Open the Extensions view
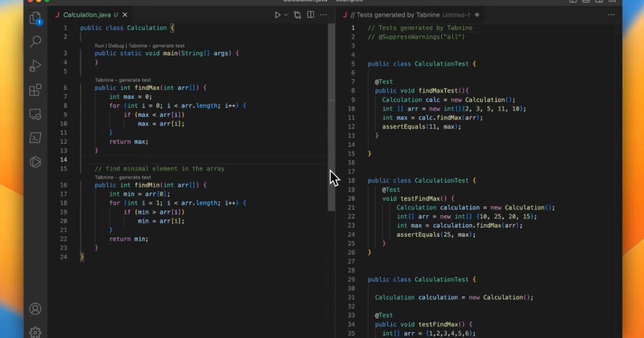 [x=35, y=90]
